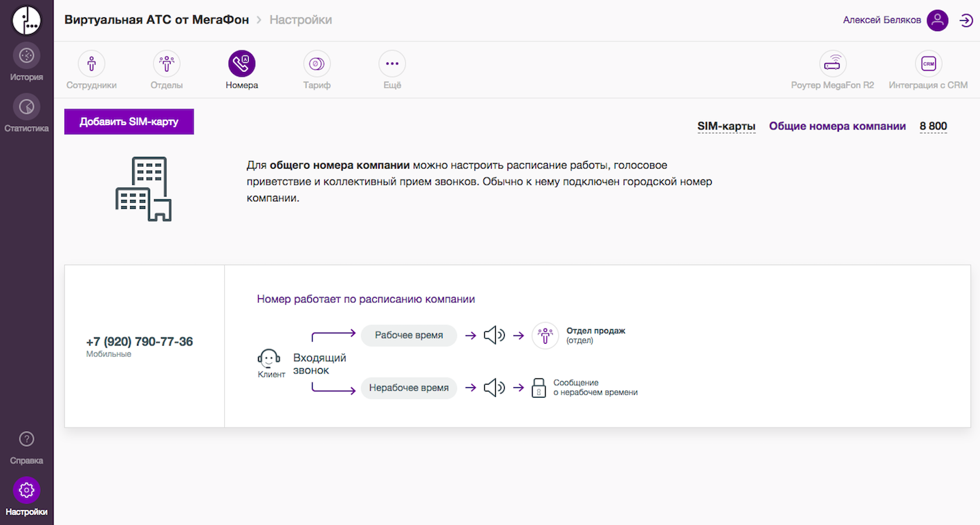
Task: Click the off-hours message lock icon
Action: (x=539, y=388)
